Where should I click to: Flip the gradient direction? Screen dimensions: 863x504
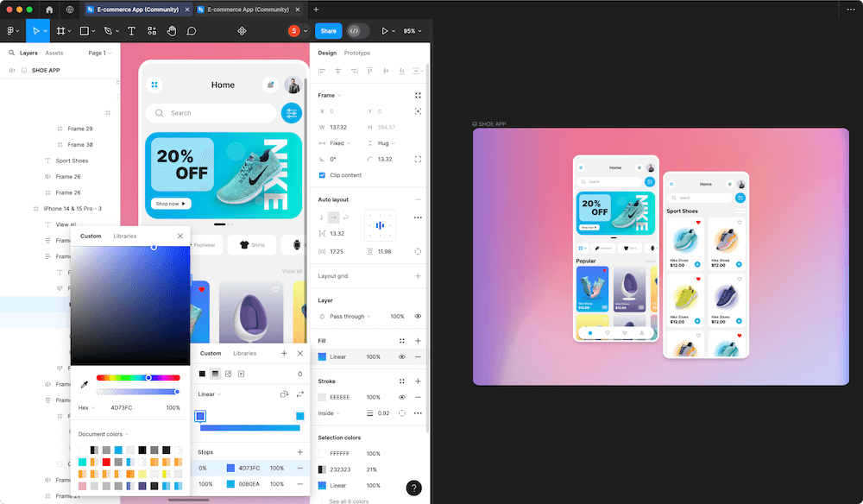click(x=299, y=394)
